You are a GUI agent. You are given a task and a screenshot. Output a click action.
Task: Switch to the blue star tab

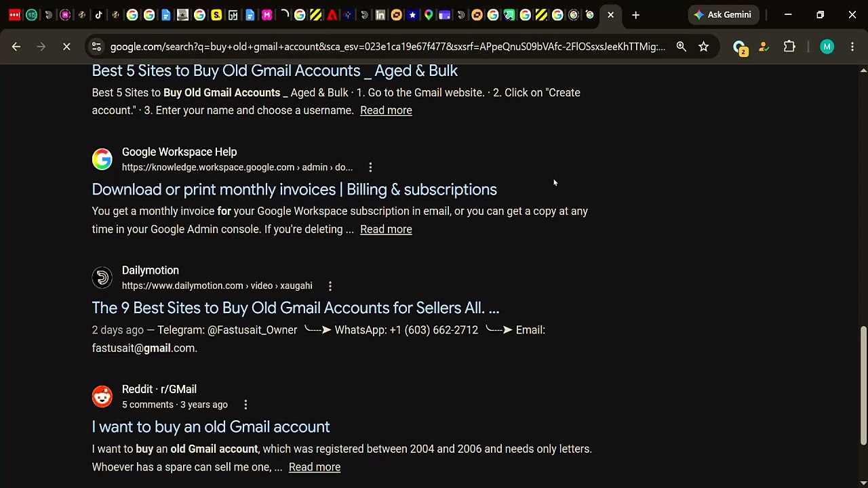click(x=412, y=15)
